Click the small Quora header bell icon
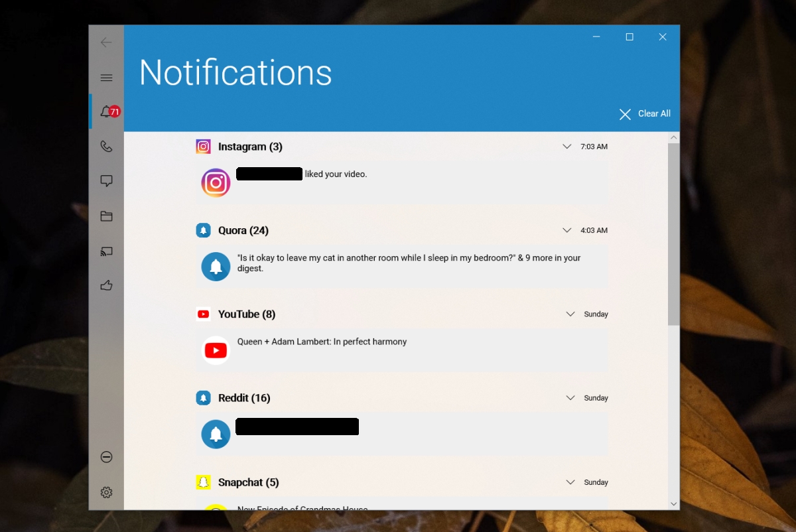Viewport: 796px width, 532px height. click(203, 230)
